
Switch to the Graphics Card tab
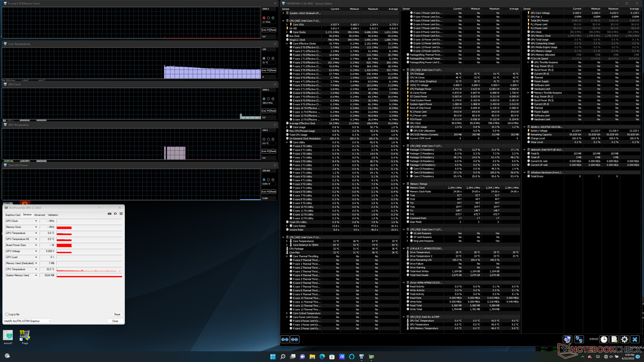point(13,215)
